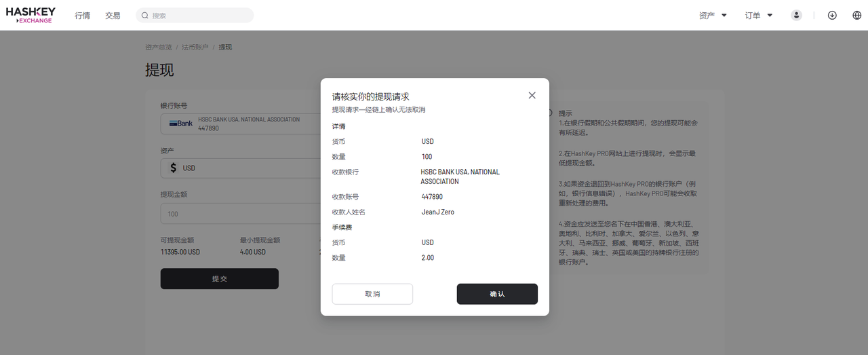The width and height of the screenshot is (868, 355).
Task: Focus the 搜索 search field
Action: [x=195, y=15]
